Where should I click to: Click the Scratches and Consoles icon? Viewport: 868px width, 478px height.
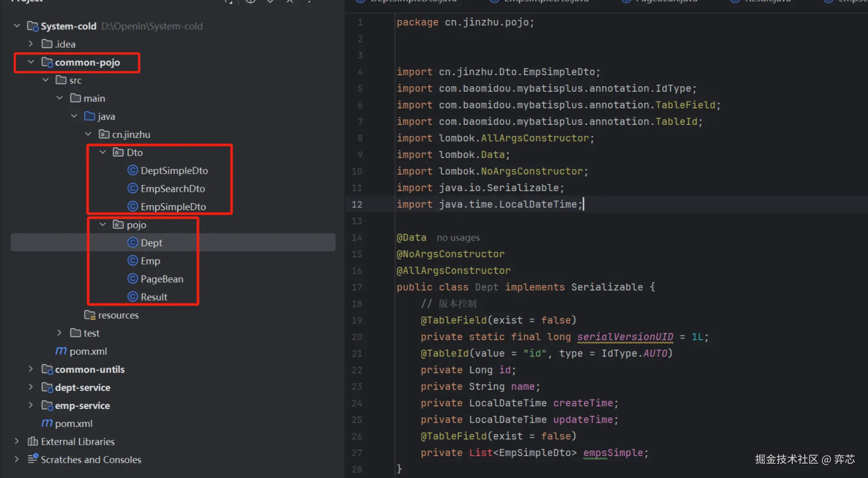[33, 459]
